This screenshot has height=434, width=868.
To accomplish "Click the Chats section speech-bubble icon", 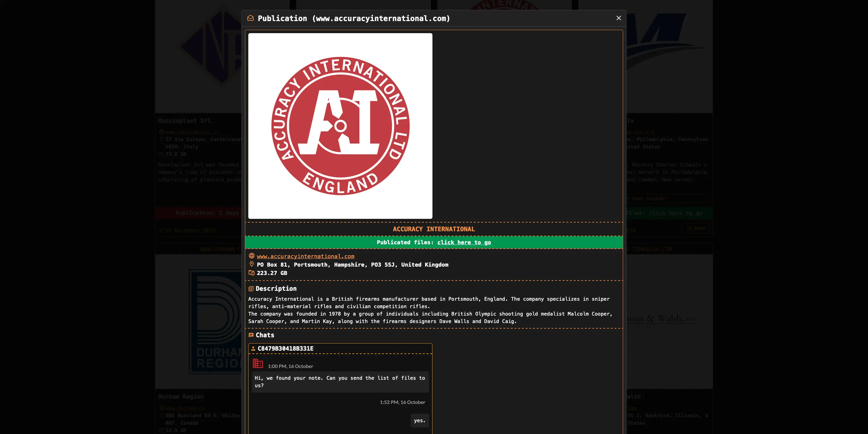I will pos(251,335).
